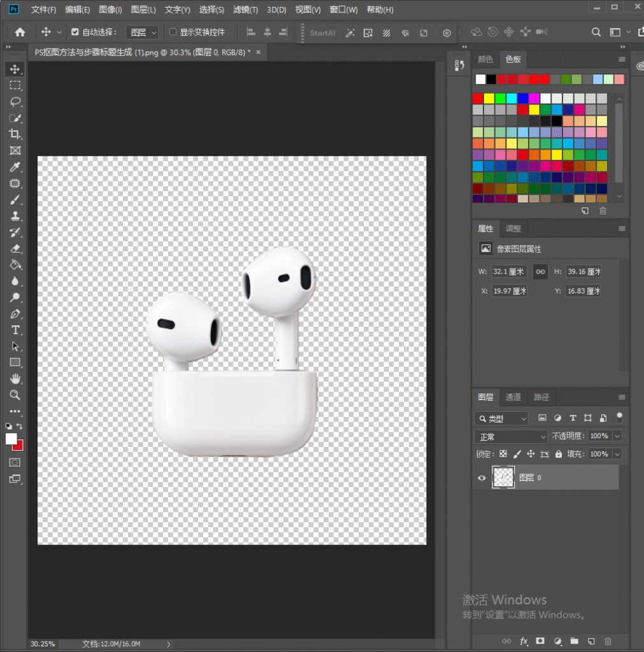Expand the 填充 fill dropdown arrow

point(617,454)
